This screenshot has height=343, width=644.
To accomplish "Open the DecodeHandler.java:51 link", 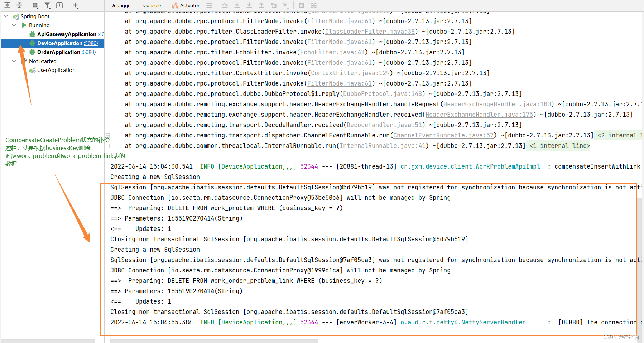I will [x=384, y=125].
